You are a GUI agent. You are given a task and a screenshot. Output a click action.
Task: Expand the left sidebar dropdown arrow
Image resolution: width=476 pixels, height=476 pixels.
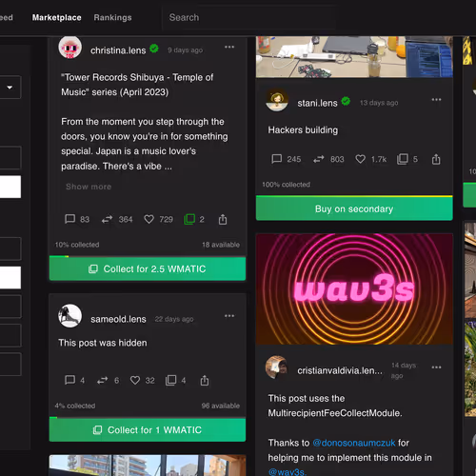(x=10, y=88)
